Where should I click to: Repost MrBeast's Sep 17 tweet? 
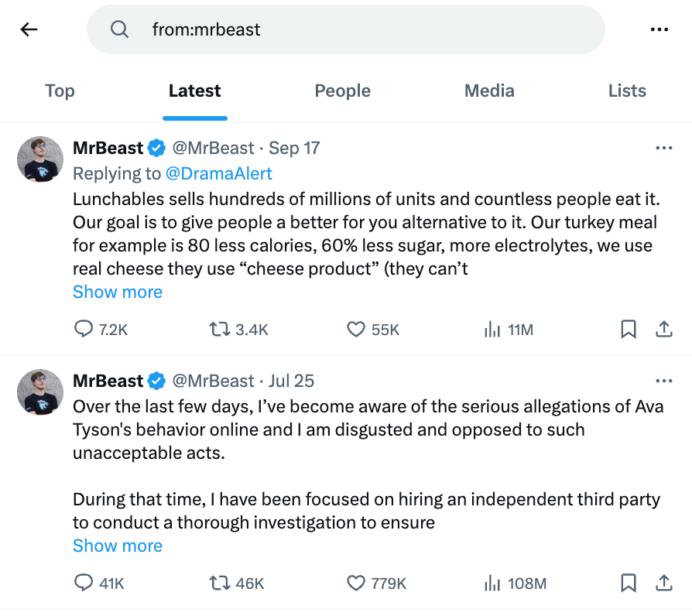click(218, 329)
